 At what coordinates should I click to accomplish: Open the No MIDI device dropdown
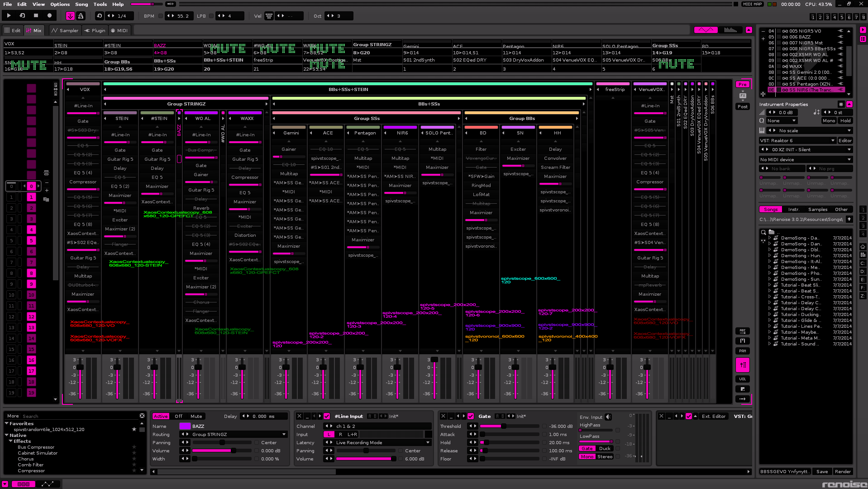click(806, 159)
